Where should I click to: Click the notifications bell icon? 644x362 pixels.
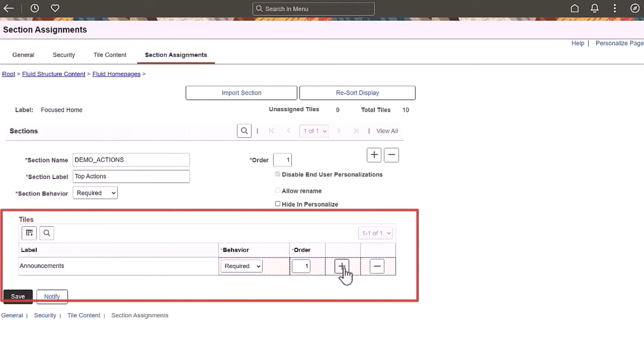point(594,8)
